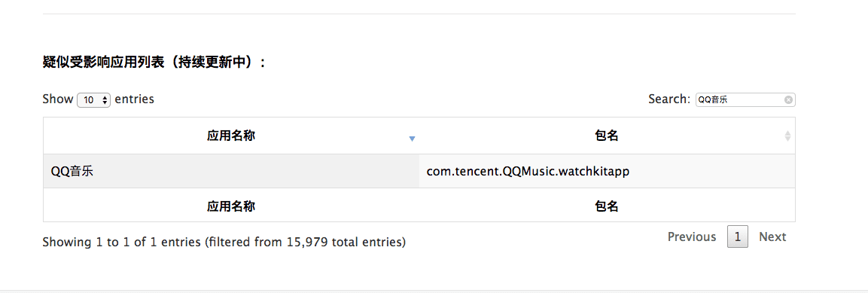
Task: Click the bottom 包名 footer label
Action: 607,206
